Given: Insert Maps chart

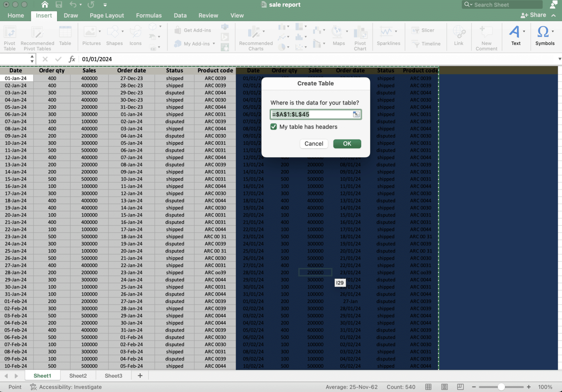Looking at the screenshot, I should point(338,36).
